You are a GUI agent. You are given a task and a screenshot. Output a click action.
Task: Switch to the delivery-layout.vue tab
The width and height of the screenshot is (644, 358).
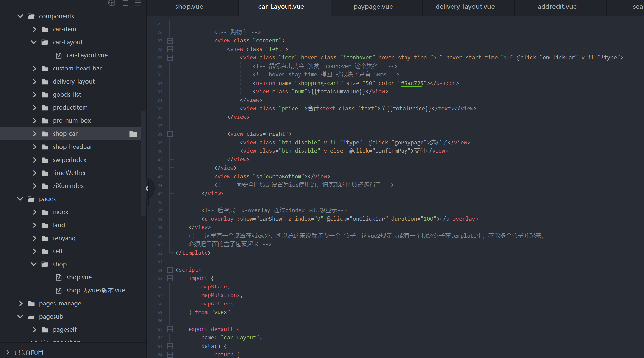point(465,7)
